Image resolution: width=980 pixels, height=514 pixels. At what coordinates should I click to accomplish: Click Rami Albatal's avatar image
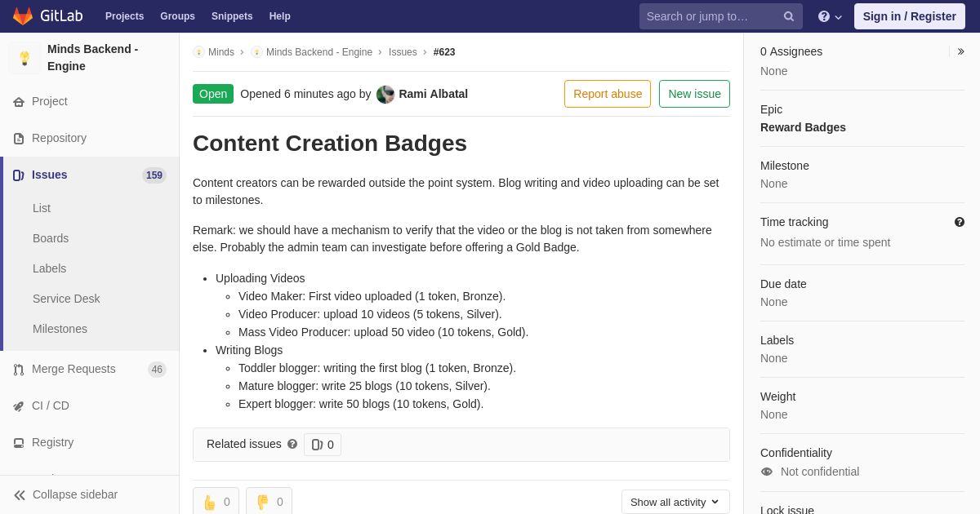385,94
